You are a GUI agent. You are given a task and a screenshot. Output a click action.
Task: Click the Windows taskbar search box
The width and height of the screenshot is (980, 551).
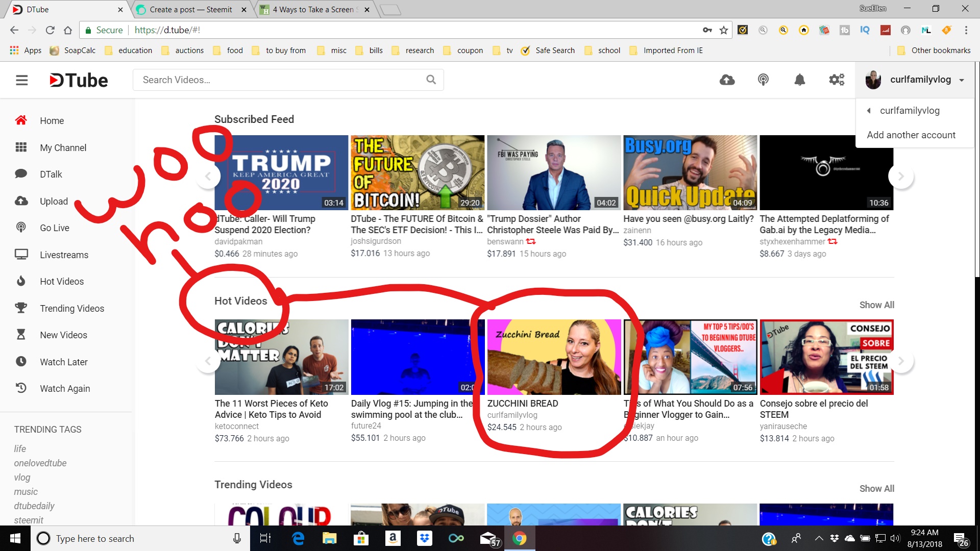[x=140, y=538]
